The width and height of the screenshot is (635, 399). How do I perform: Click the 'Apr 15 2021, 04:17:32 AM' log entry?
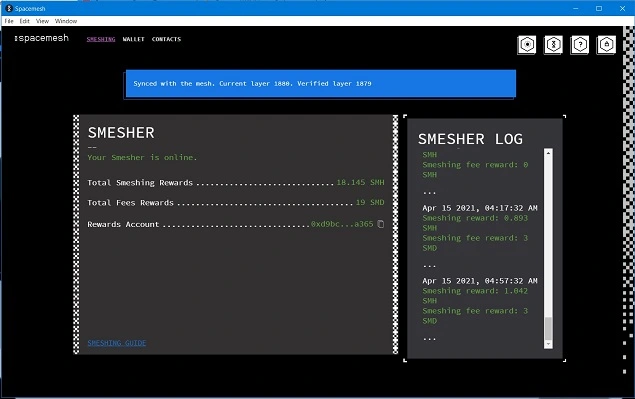coord(480,208)
